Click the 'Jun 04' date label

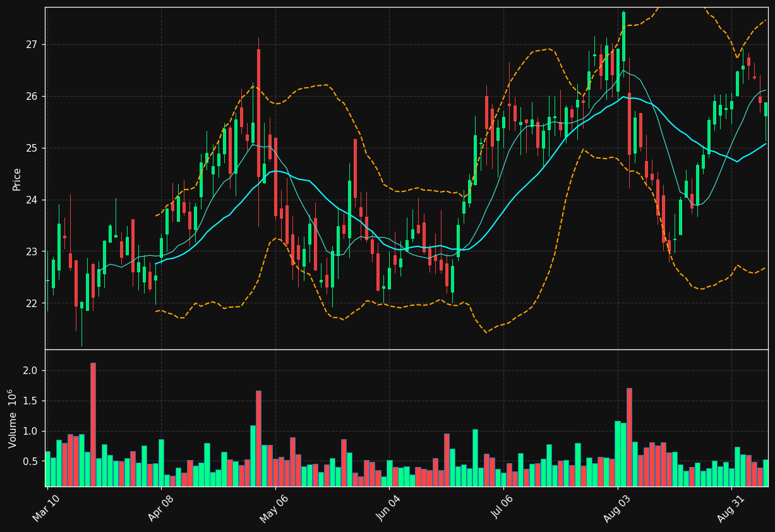pos(388,508)
